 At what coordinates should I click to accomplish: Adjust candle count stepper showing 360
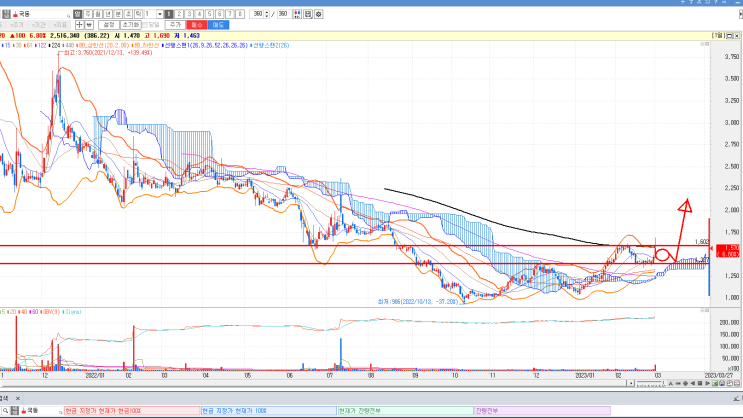pos(267,14)
